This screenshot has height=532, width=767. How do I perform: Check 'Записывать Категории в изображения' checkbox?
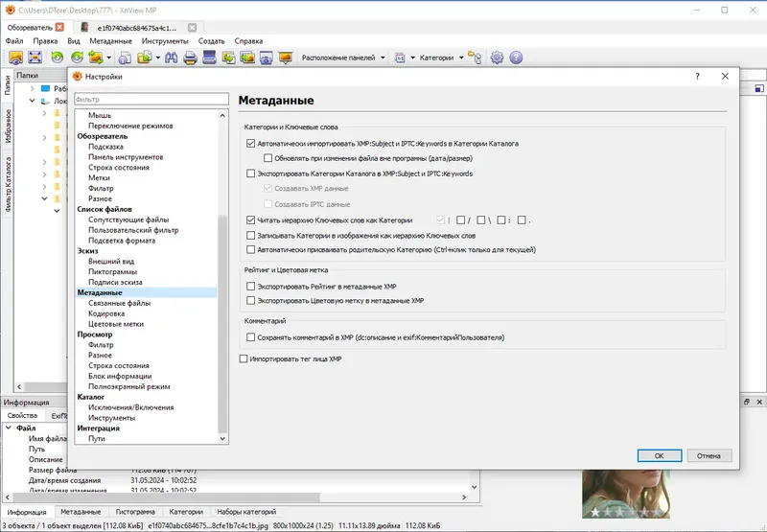(x=250, y=235)
